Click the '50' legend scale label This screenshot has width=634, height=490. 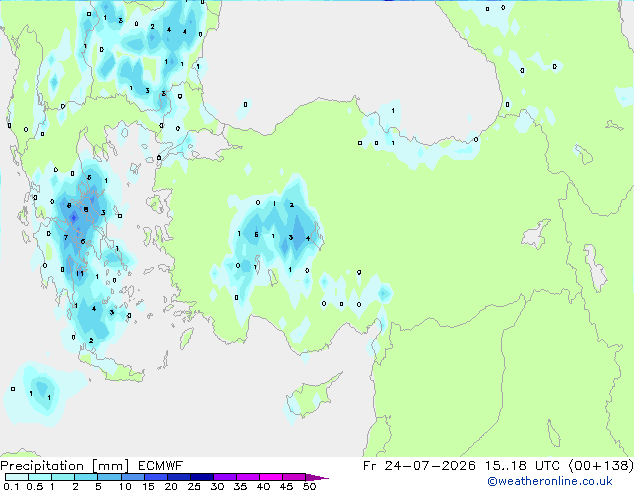[309, 486]
